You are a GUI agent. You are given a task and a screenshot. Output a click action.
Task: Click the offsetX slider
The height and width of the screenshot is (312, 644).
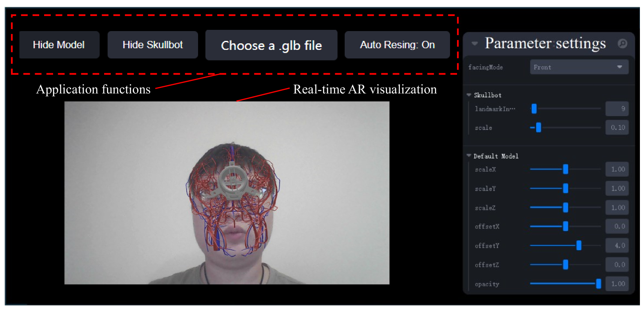[566, 226]
